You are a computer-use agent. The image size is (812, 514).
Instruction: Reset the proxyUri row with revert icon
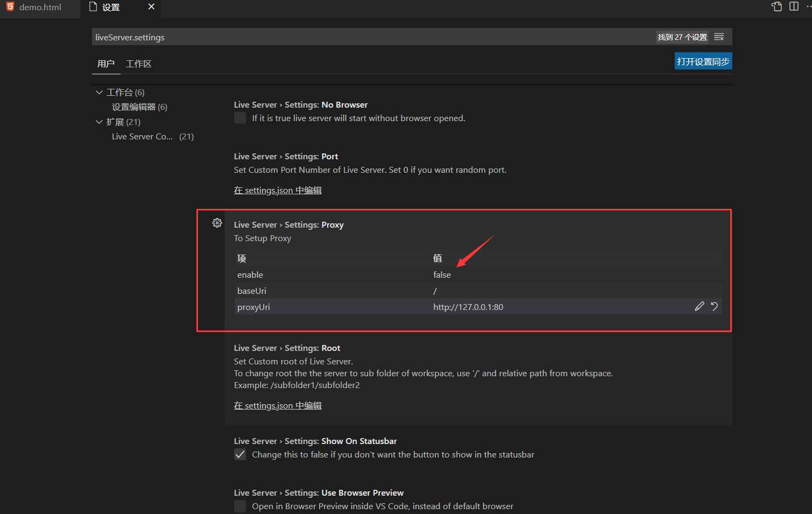point(714,306)
